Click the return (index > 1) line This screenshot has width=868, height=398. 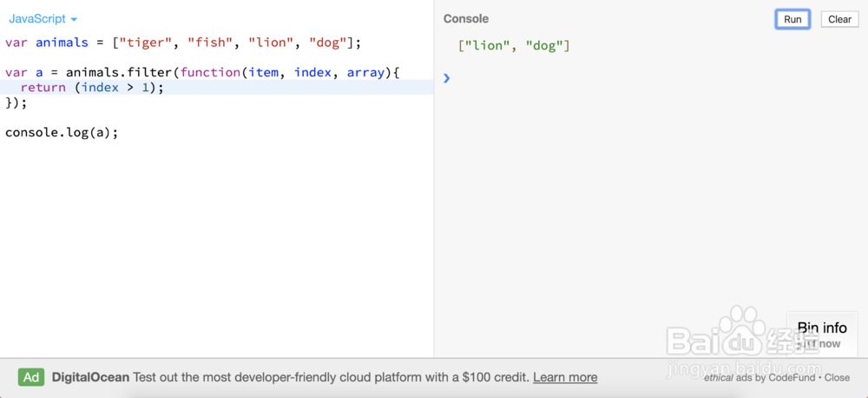pos(92,88)
